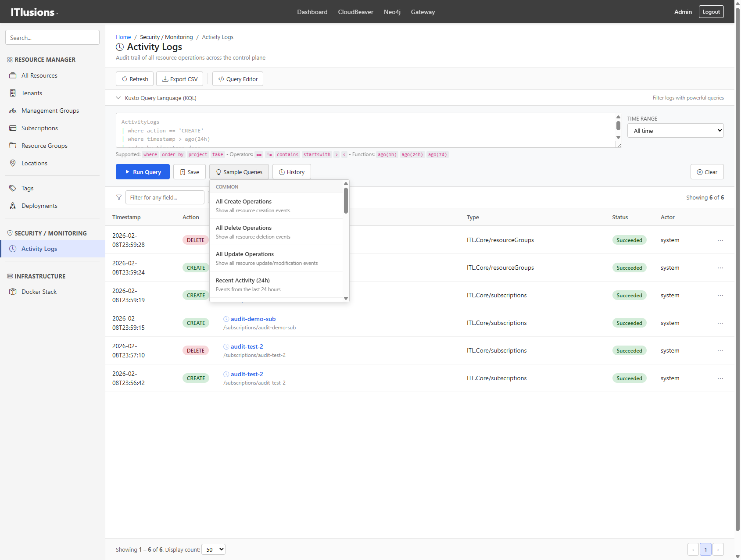This screenshot has height=560, width=741.
Task: Click the Locations pin icon
Action: coord(13,163)
